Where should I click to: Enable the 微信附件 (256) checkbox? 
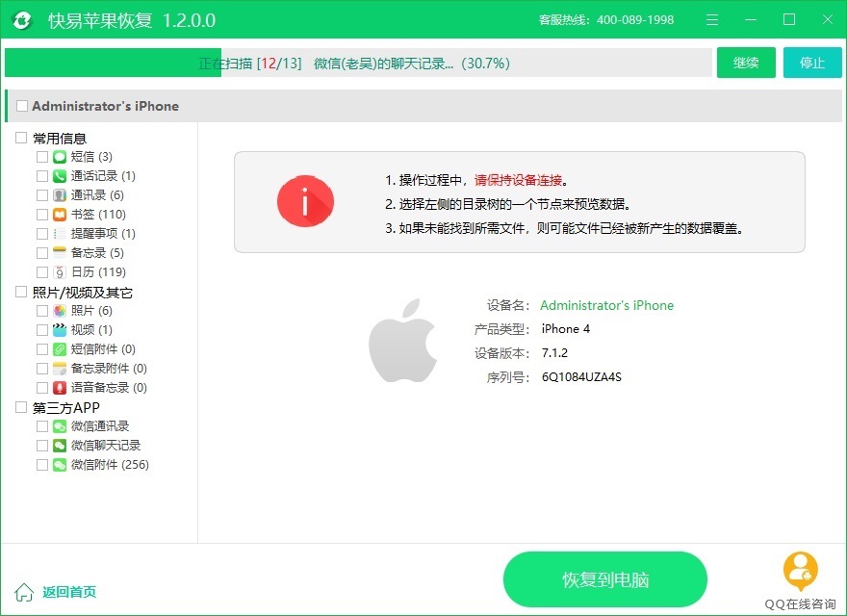pos(42,465)
